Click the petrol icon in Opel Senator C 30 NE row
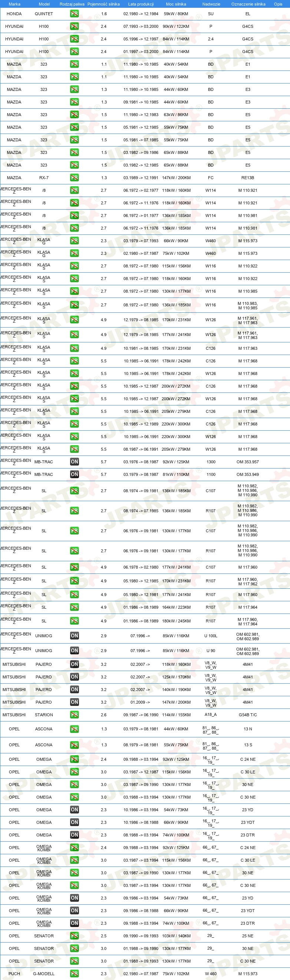 coord(74,961)
